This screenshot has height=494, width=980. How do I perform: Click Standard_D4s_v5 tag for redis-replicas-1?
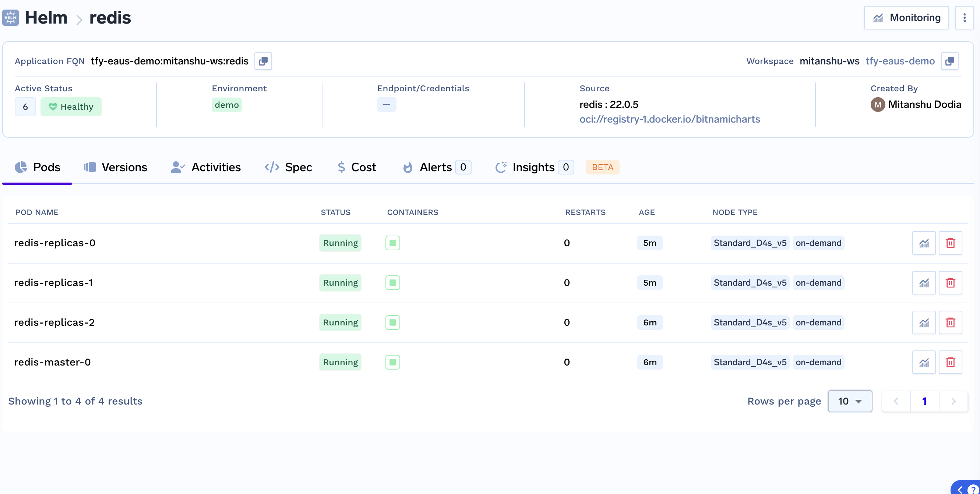click(750, 283)
